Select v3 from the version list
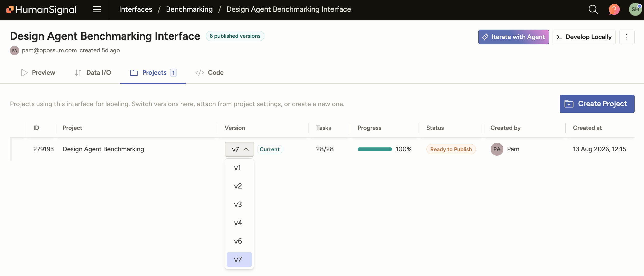Image resolution: width=644 pixels, height=276 pixels. pos(239,204)
